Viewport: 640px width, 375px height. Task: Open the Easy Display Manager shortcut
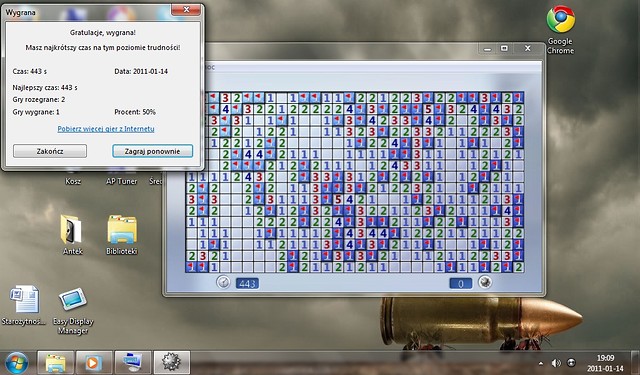(73, 311)
